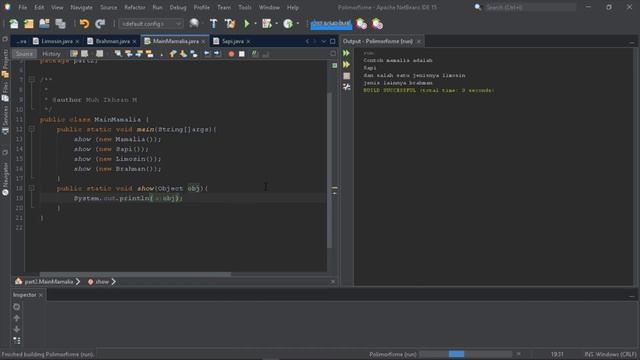Click memory usage indicator in toolbar
This screenshot has width=640, height=360.
331,24
